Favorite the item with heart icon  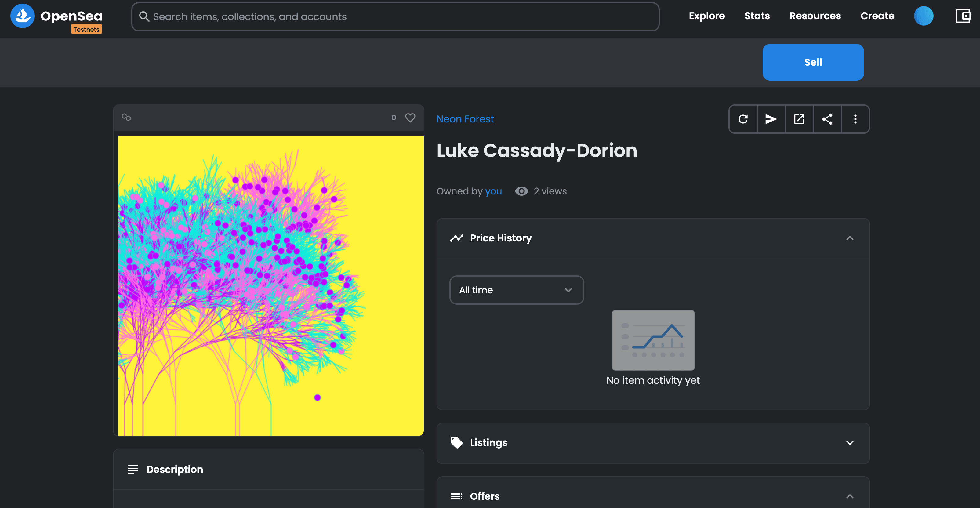point(410,118)
